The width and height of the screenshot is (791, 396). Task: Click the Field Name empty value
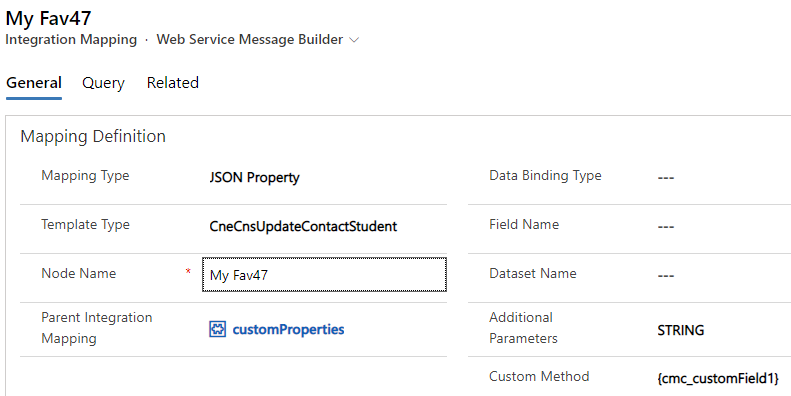(x=666, y=227)
